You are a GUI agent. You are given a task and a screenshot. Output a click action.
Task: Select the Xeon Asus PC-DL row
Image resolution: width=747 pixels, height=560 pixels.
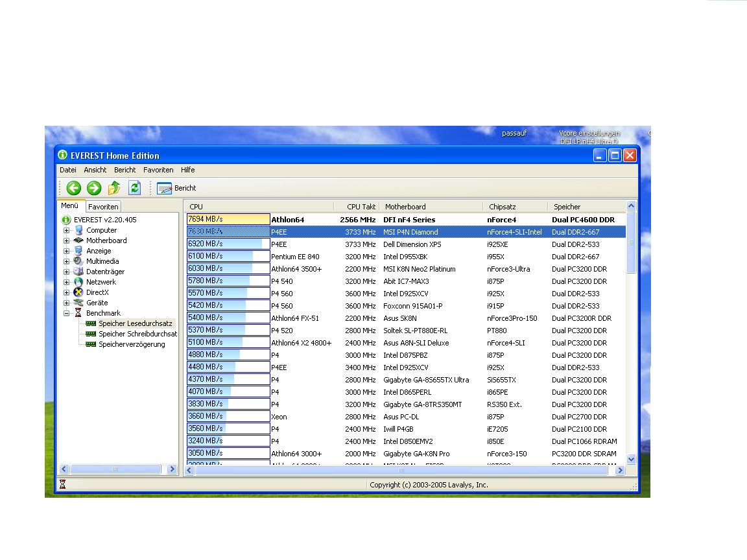[x=406, y=417]
